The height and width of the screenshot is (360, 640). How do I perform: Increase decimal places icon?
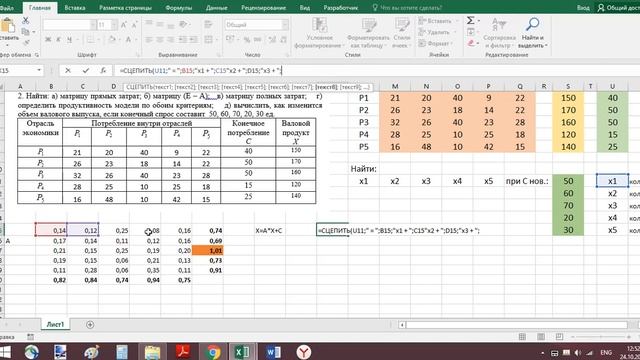pos(272,39)
